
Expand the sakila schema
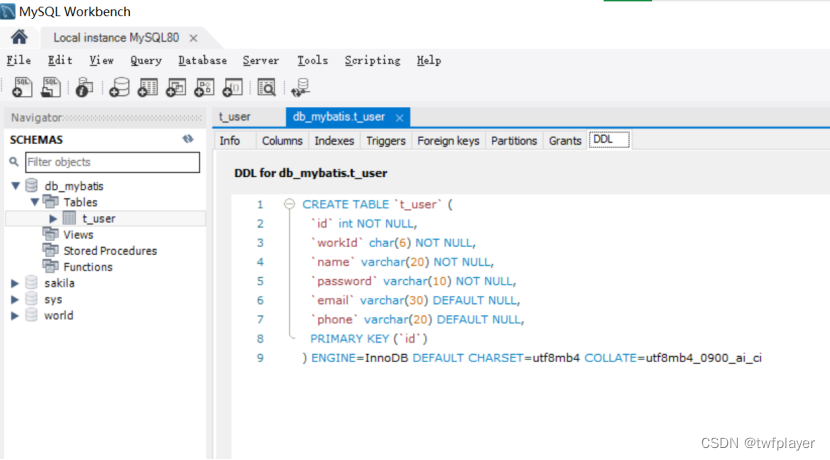coord(15,283)
